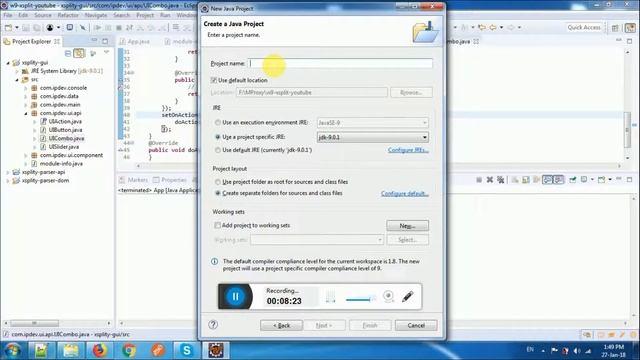
Task: Expand the xsplity-parser-api project
Action: coord(8,172)
